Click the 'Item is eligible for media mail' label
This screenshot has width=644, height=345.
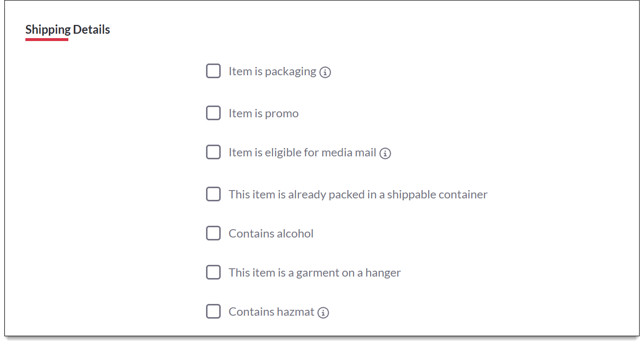pos(302,152)
